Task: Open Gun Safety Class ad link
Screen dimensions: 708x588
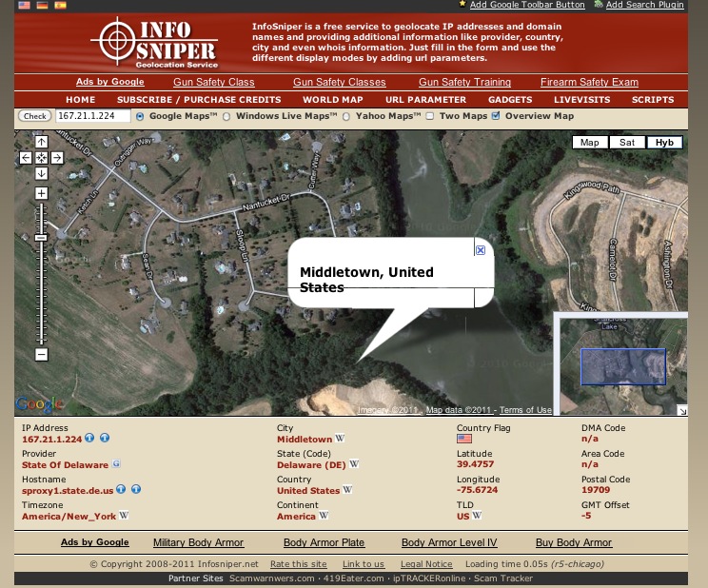Action: (214, 82)
